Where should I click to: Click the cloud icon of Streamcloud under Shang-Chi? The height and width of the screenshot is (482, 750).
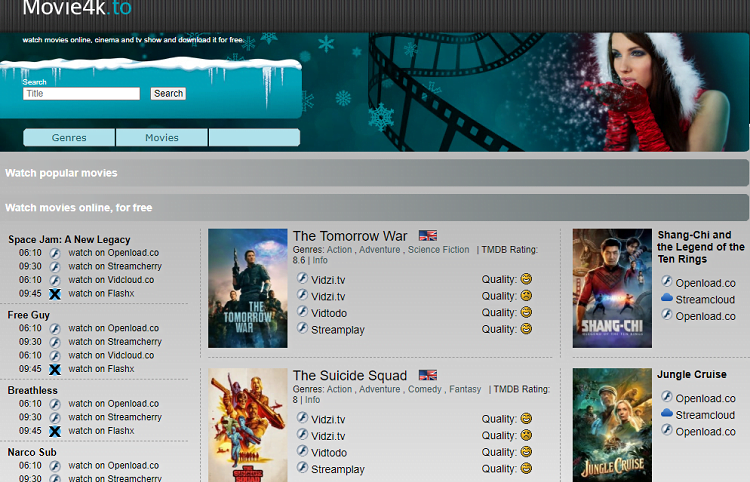point(667,298)
